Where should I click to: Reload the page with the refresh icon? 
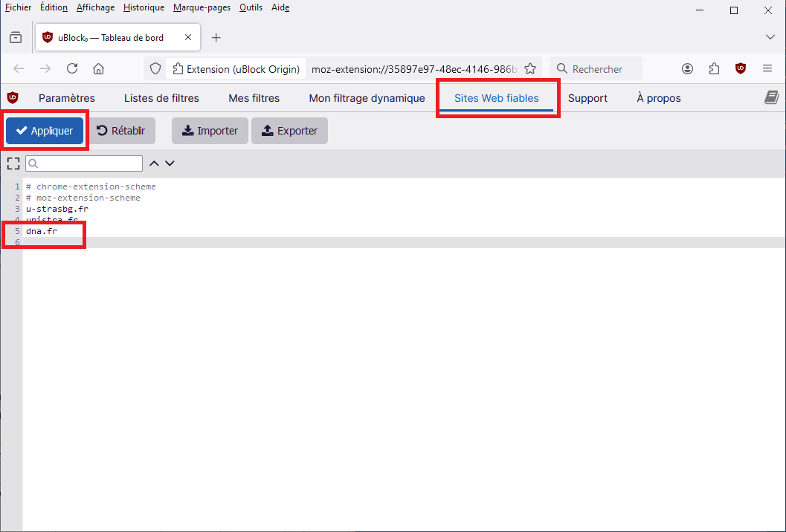(x=72, y=68)
